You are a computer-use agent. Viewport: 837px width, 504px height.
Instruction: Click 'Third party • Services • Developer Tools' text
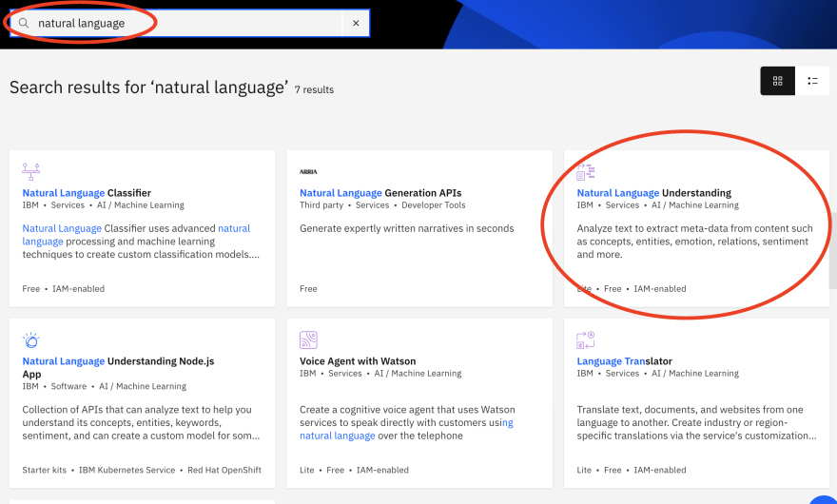pyautogui.click(x=382, y=205)
